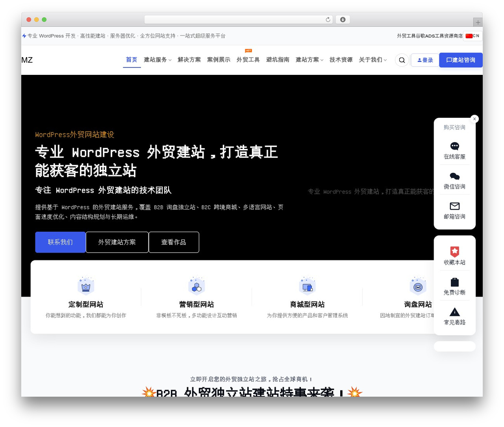Open the 资源商店 top link

pos(453,36)
